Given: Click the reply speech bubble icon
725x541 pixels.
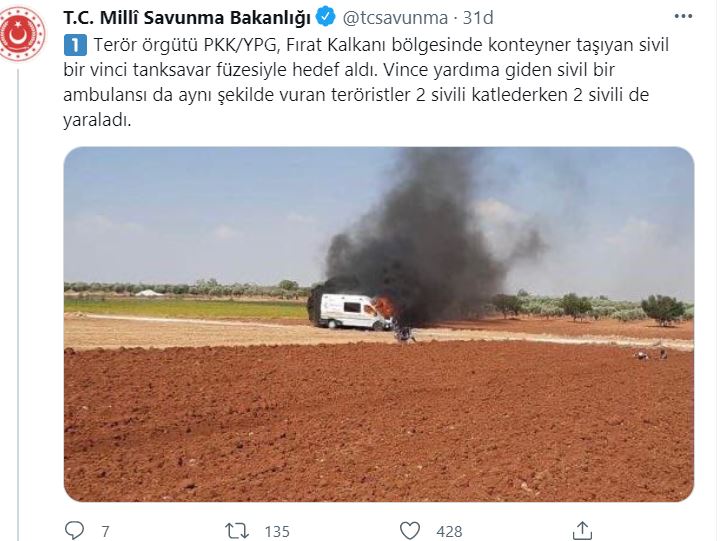Looking at the screenshot, I should [74, 530].
